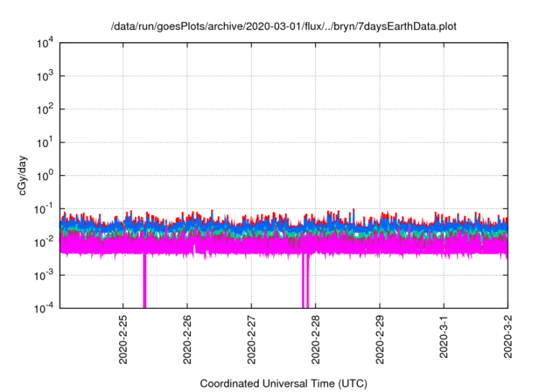Image resolution: width=560 pixels, height=392 pixels.
Task: Click the 10^-1 y-axis tick label
Action: click(44, 209)
